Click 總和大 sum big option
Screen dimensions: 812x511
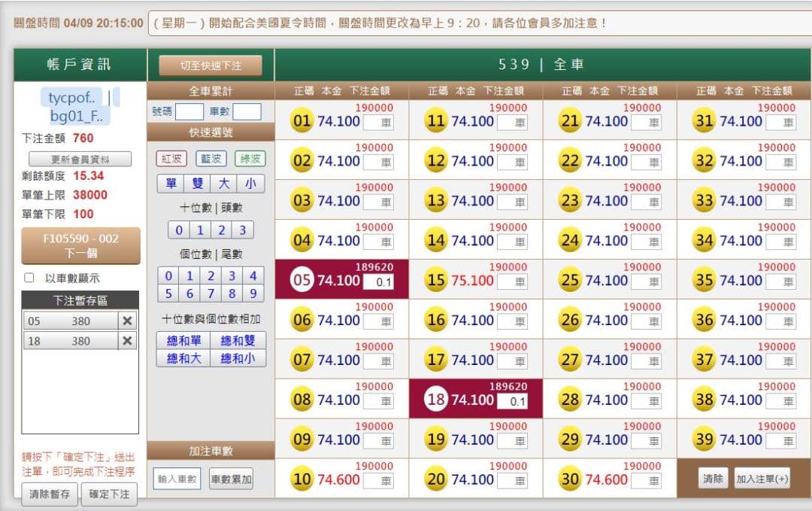point(184,358)
